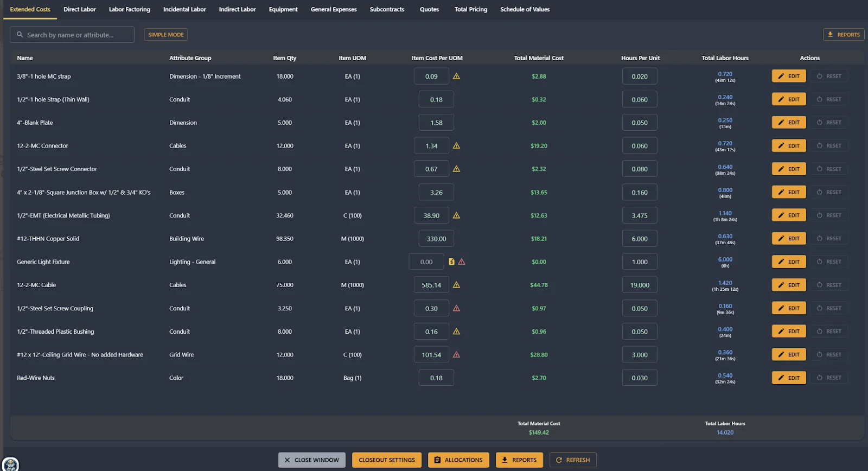Click warning icon on 1/2"-EMT conduit row

point(456,215)
